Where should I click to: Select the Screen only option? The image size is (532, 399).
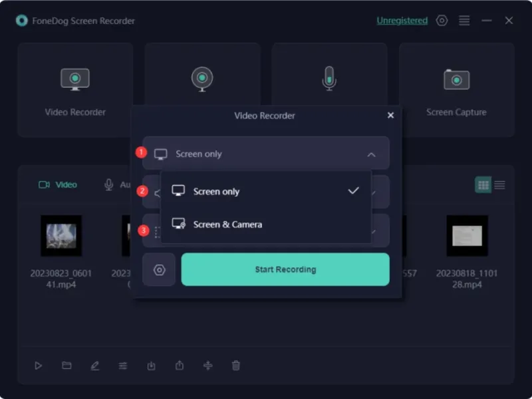click(x=265, y=191)
